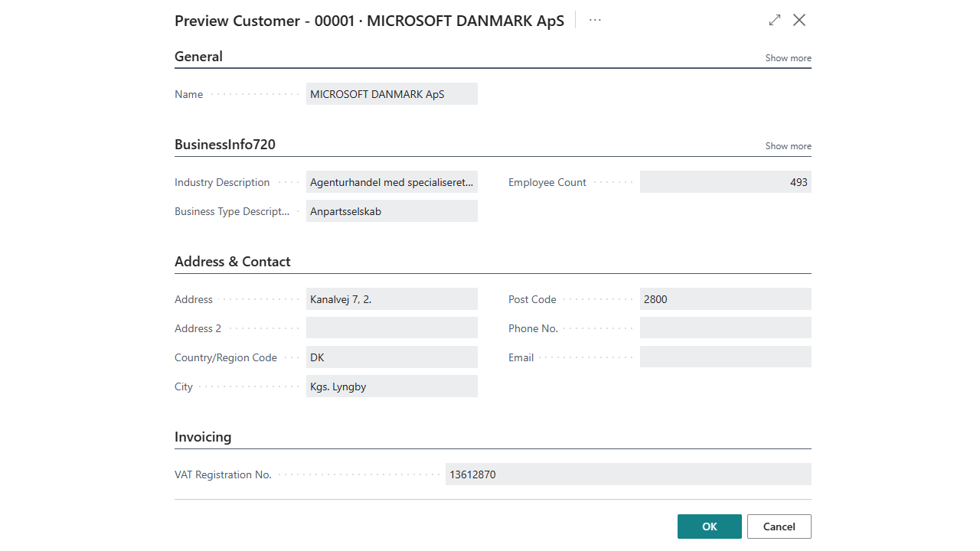
Task: Show more fields in General section
Action: [x=788, y=58]
